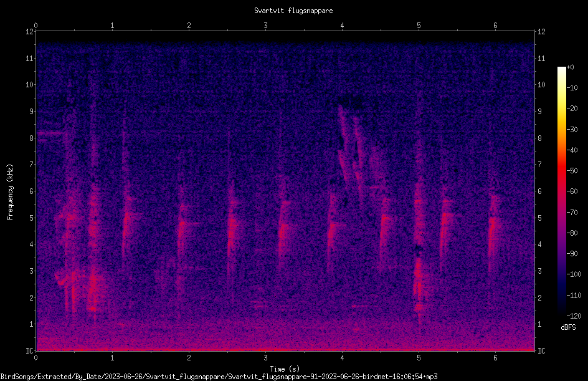Click the left frequency axis "7" tick label
The width and height of the screenshot is (588, 381).
[x=31, y=165]
